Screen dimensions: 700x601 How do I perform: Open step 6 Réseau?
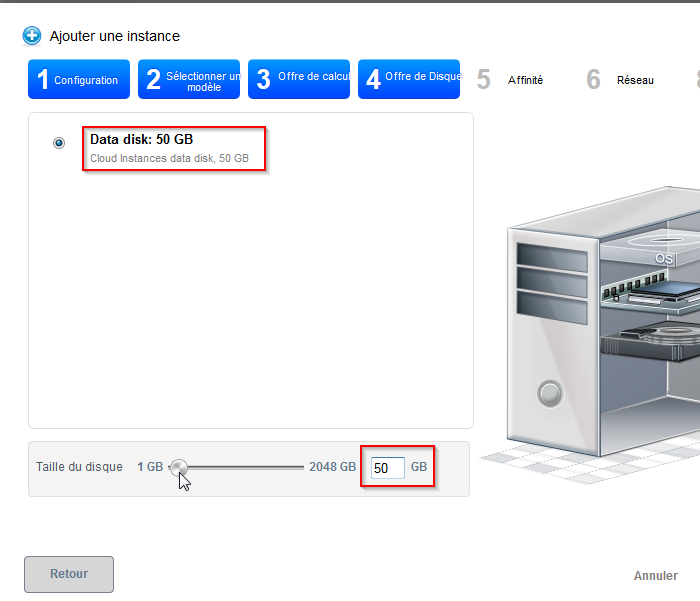tap(621, 80)
